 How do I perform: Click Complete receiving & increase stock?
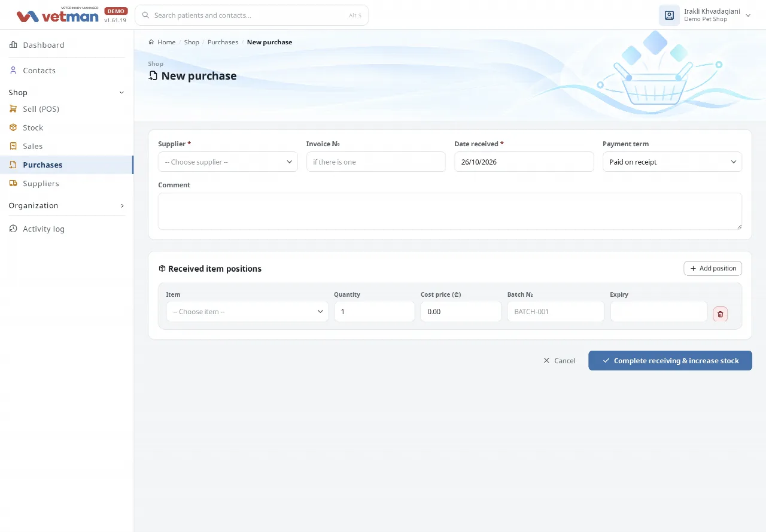tap(670, 360)
